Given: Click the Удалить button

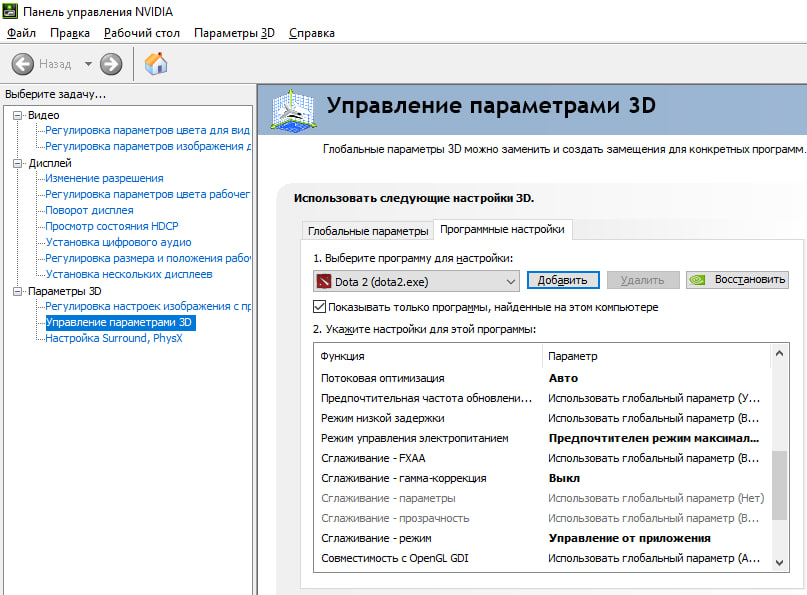Looking at the screenshot, I should tap(643, 280).
